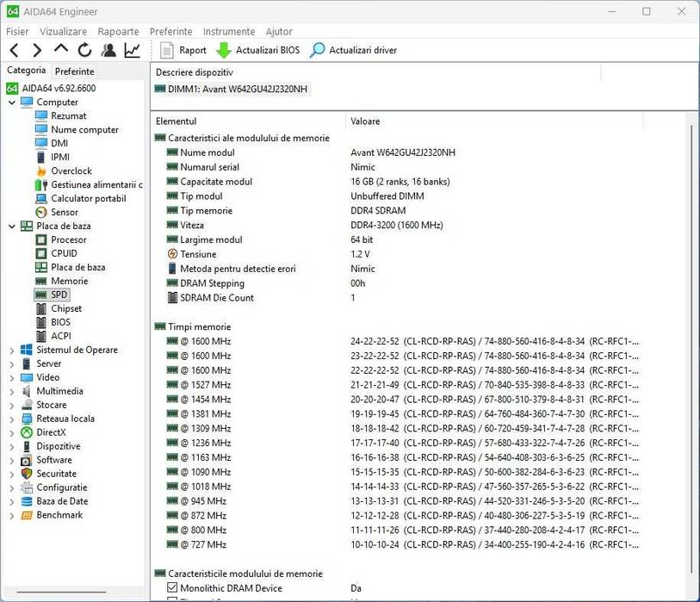Click the Software icon
Image resolution: width=700 pixels, height=602 pixels.
[27, 460]
